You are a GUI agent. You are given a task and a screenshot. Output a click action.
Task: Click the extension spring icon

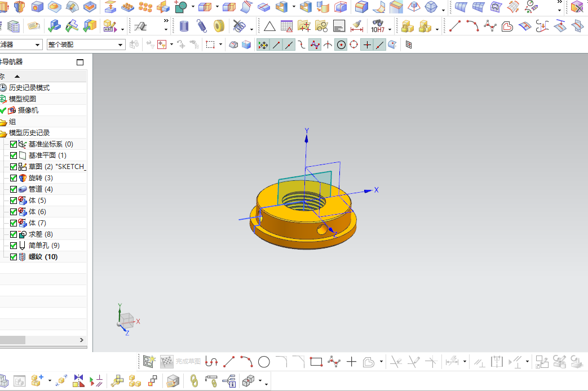pos(202,26)
